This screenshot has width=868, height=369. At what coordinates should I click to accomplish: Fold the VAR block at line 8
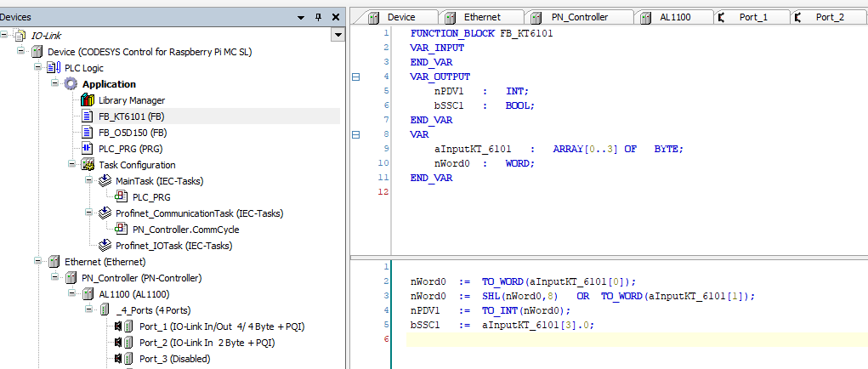click(356, 134)
